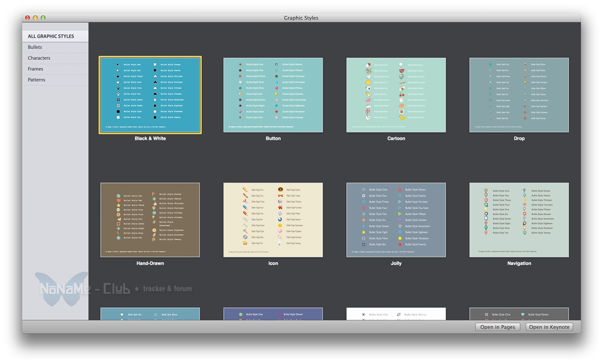Select the Button bullet style thumbnail

(273, 95)
